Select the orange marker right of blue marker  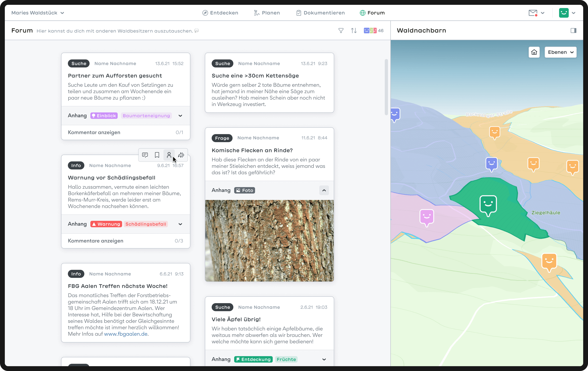pyautogui.click(x=533, y=164)
